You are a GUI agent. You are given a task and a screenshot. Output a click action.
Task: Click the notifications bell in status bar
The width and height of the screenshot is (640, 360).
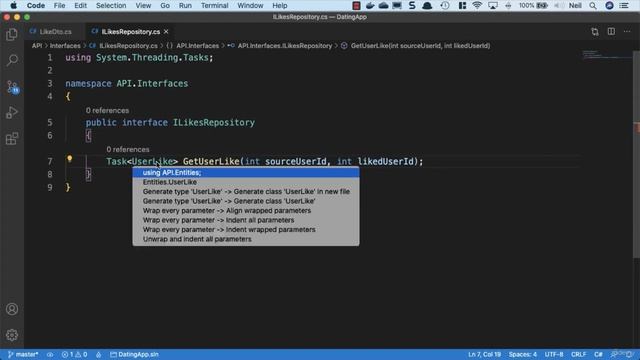(x=629, y=354)
